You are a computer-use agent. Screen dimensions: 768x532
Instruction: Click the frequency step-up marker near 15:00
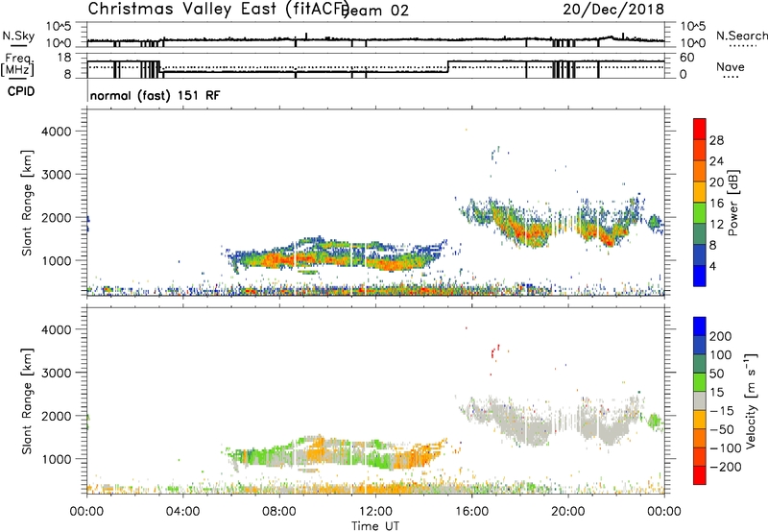point(448,66)
